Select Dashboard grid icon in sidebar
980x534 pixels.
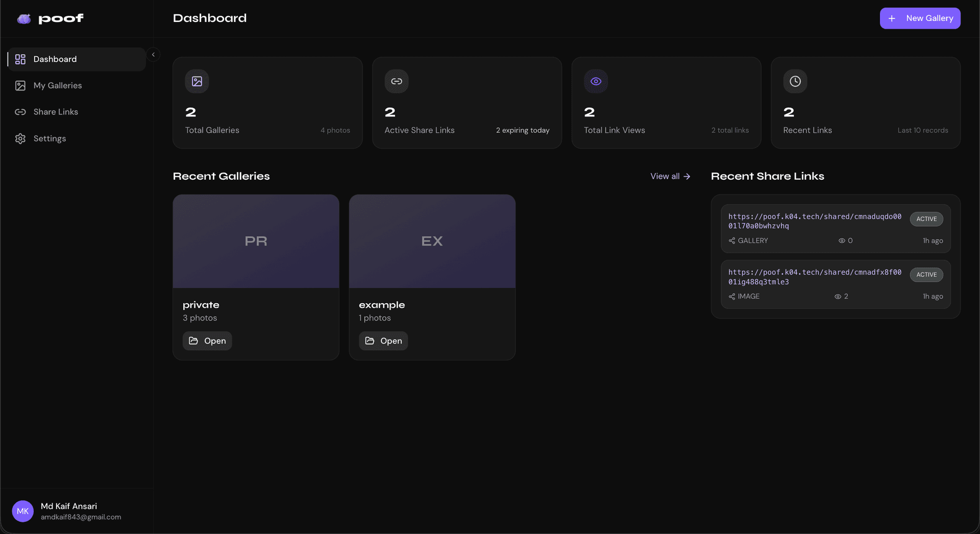click(20, 59)
